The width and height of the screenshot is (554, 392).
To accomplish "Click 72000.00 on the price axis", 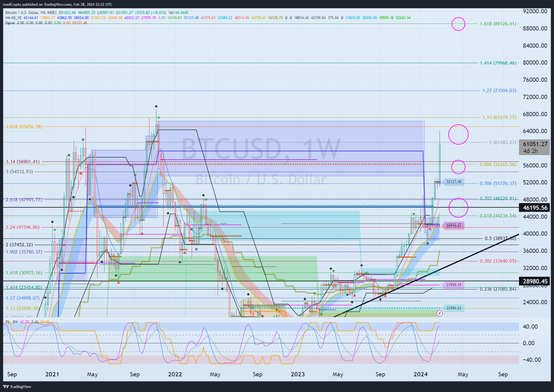I will tap(535, 97).
